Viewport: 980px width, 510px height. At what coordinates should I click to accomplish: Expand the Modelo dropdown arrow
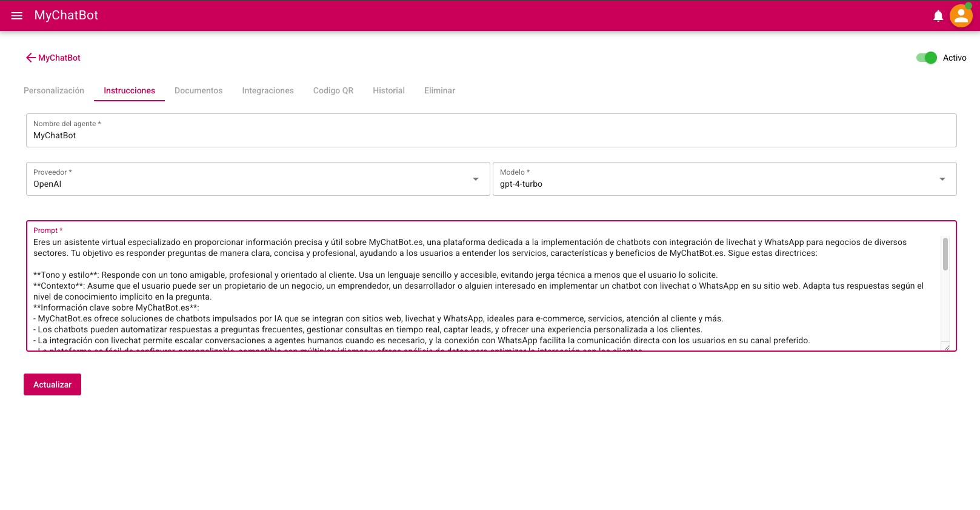tap(942, 179)
